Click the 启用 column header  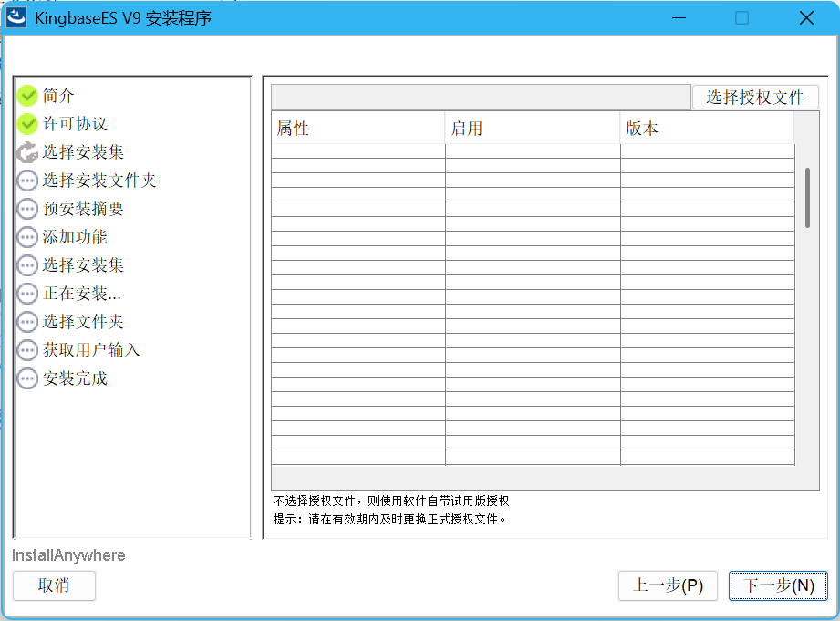pos(533,128)
